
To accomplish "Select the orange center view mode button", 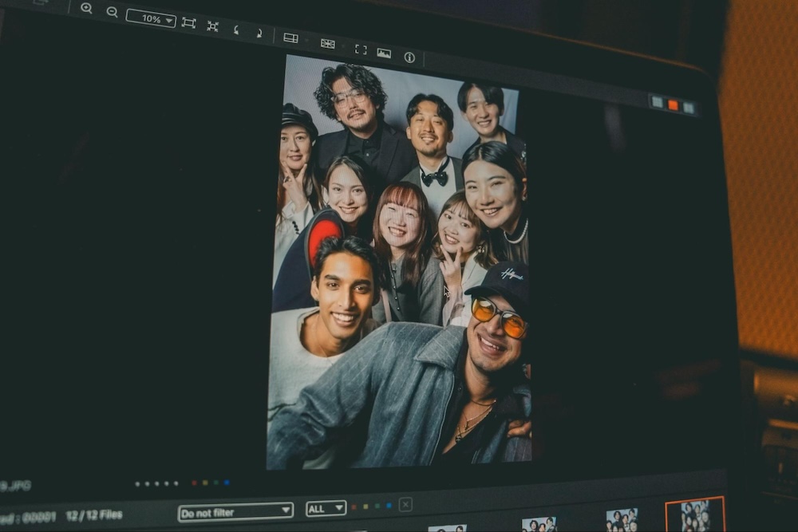I will coord(673,104).
